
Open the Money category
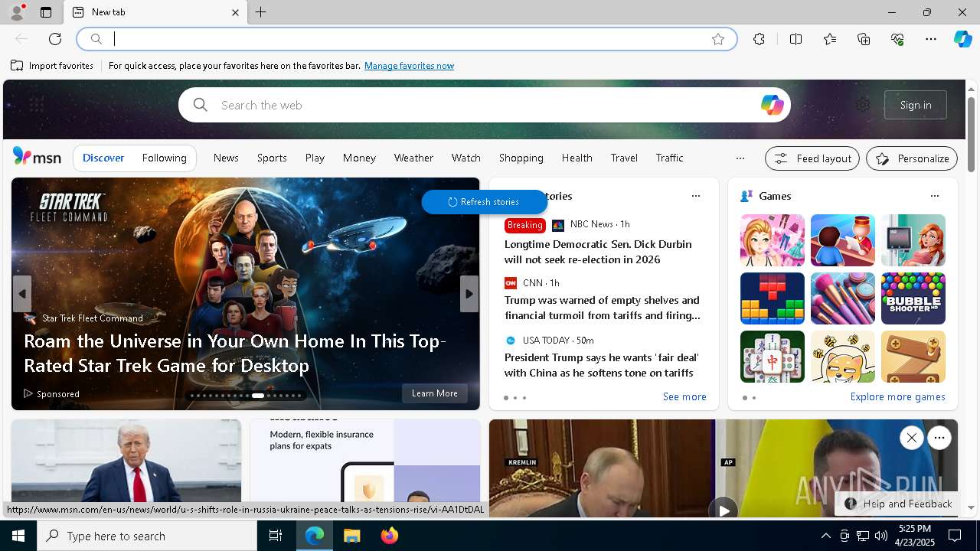359,158
